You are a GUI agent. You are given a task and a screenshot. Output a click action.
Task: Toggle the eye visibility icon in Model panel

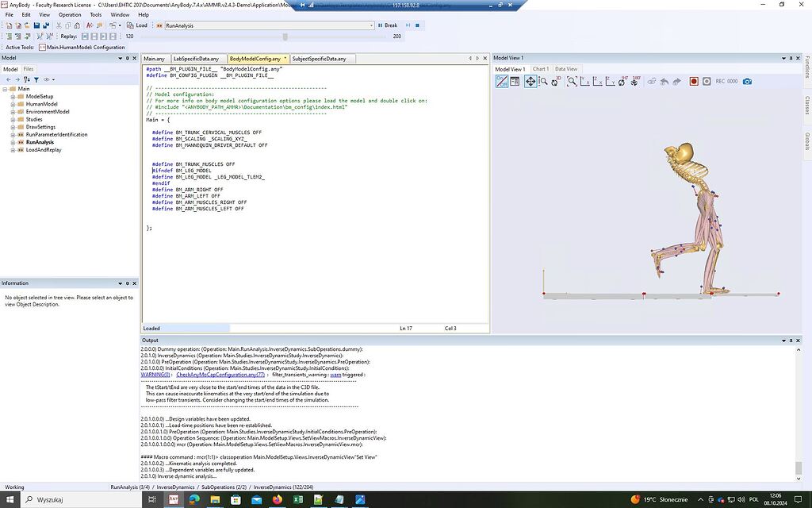(46, 79)
